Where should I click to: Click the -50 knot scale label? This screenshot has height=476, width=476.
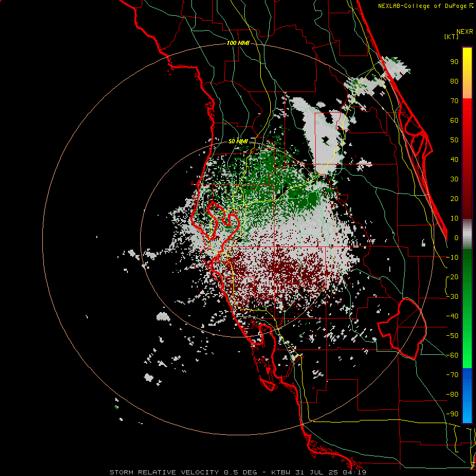tap(452, 336)
